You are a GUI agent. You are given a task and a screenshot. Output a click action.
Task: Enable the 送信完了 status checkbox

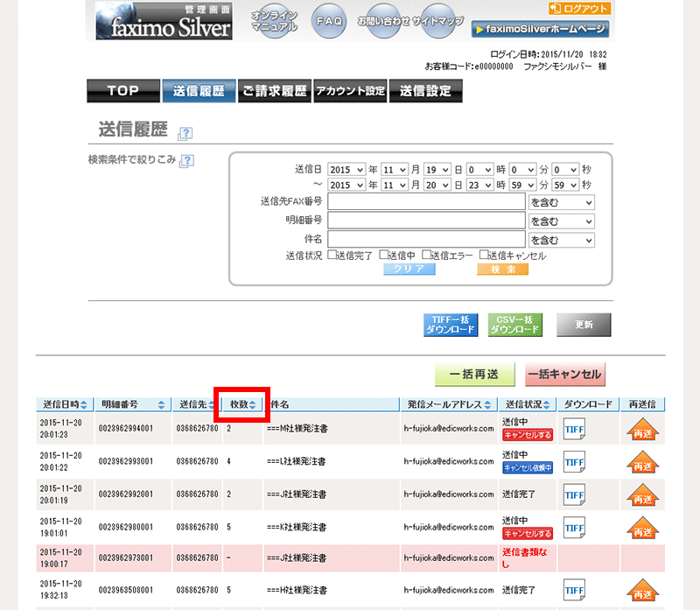[332, 256]
